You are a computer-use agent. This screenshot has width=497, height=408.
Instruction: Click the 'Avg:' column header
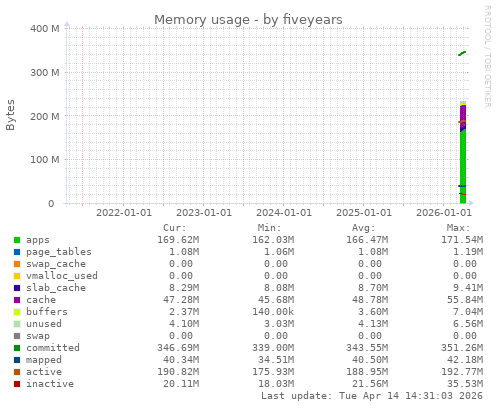click(x=364, y=228)
